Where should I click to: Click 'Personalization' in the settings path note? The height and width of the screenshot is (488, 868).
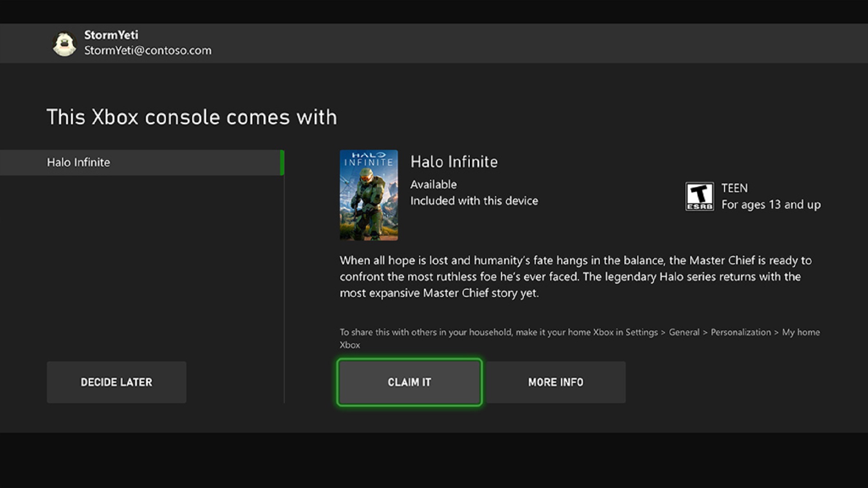click(x=741, y=332)
